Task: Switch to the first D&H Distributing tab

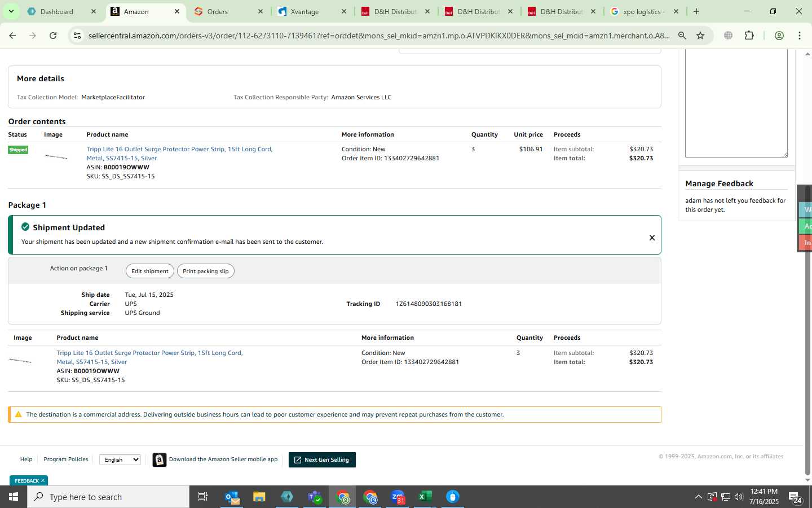Action: (x=396, y=11)
